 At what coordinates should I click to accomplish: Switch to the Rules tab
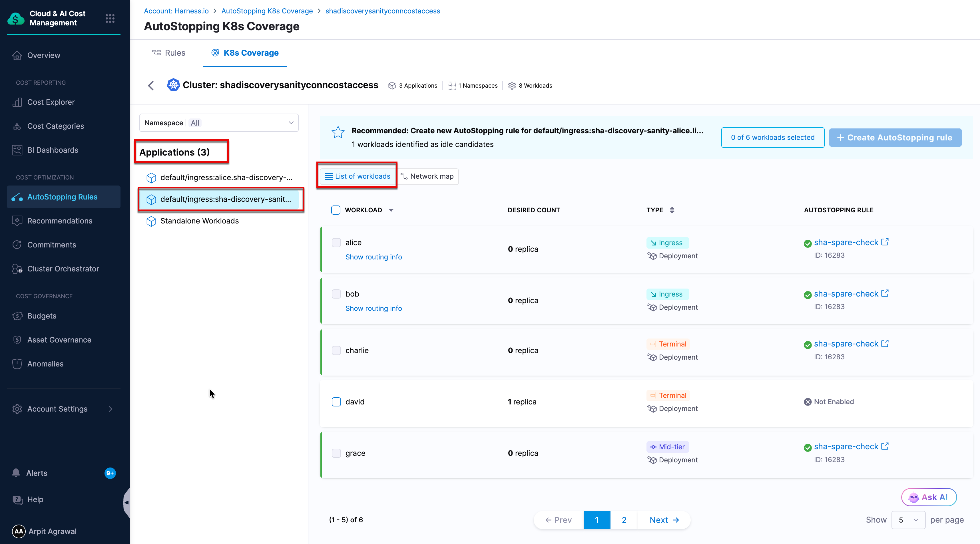[169, 53]
